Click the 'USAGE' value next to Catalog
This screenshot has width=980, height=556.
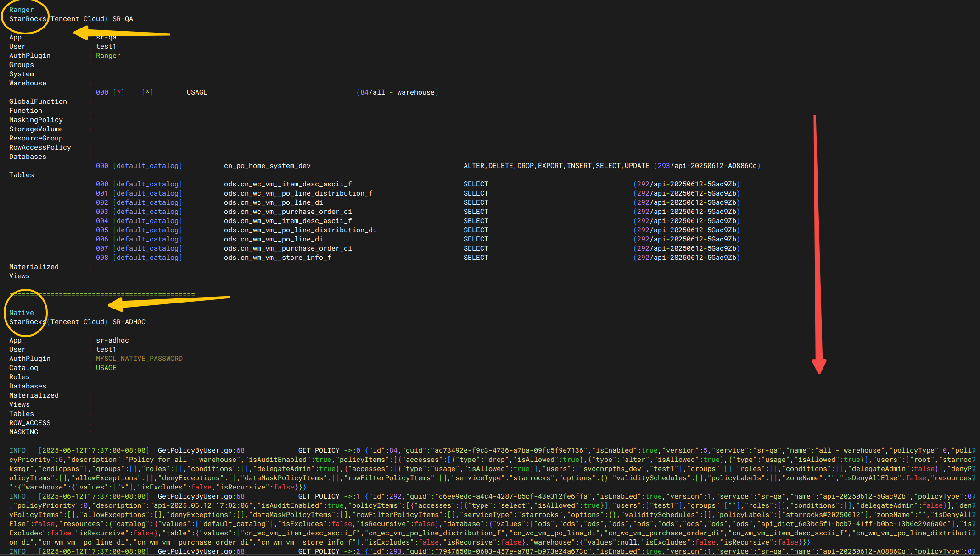tap(106, 368)
